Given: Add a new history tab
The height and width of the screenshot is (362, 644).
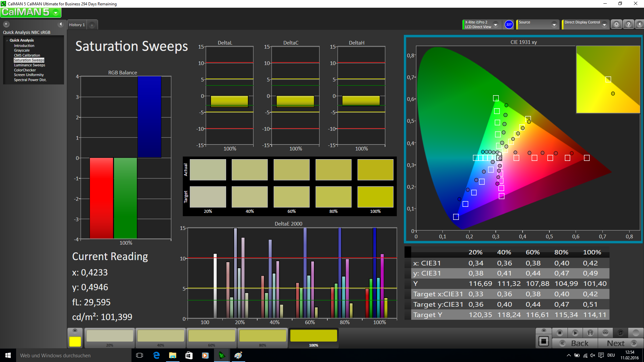Looking at the screenshot, I should click(92, 25).
